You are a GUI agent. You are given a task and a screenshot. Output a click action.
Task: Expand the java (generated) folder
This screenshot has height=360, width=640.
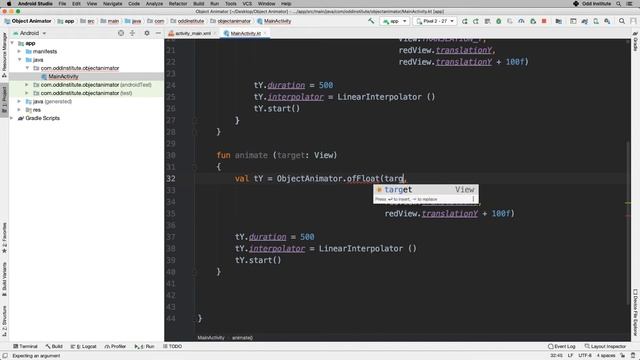[19, 101]
